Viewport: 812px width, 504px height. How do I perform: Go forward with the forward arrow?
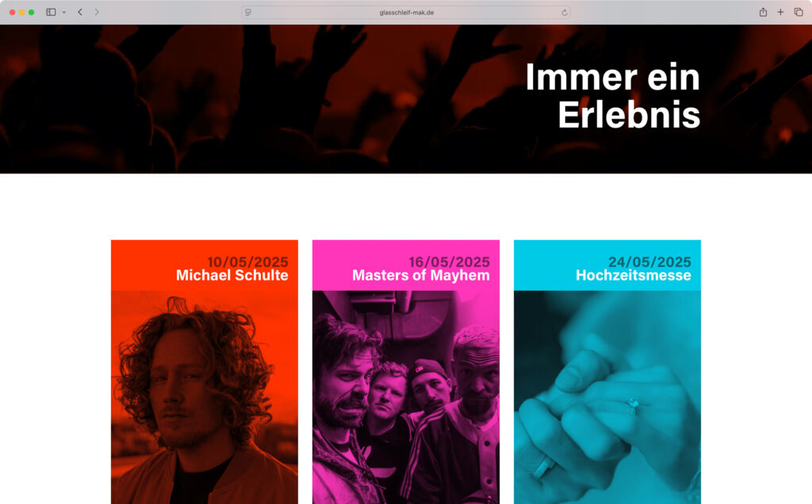point(97,12)
